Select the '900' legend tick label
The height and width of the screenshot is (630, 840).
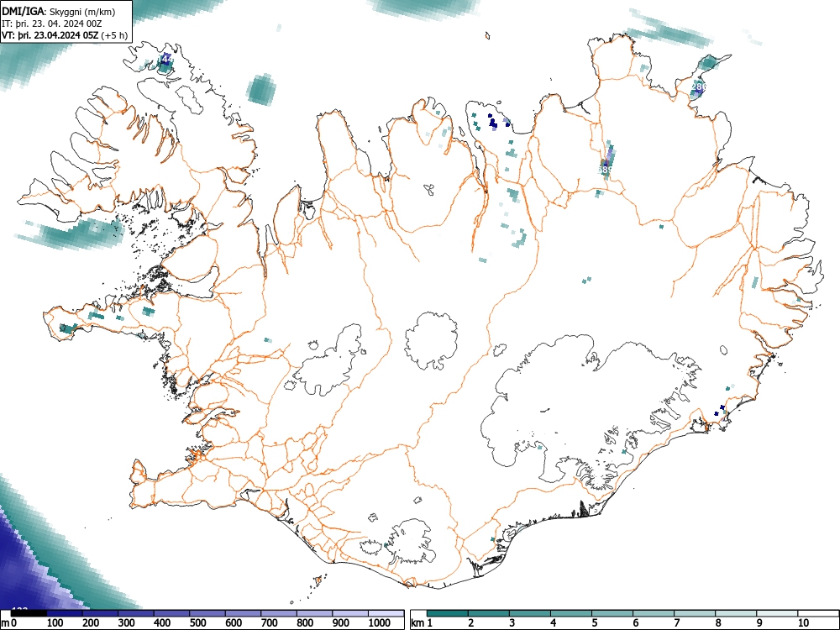coord(341,623)
